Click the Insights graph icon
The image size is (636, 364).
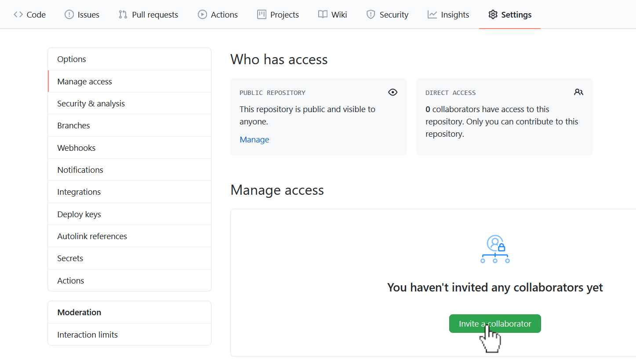(432, 15)
